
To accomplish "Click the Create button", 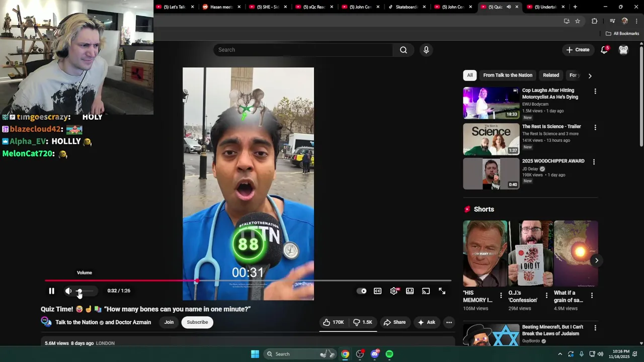I will click(578, 50).
